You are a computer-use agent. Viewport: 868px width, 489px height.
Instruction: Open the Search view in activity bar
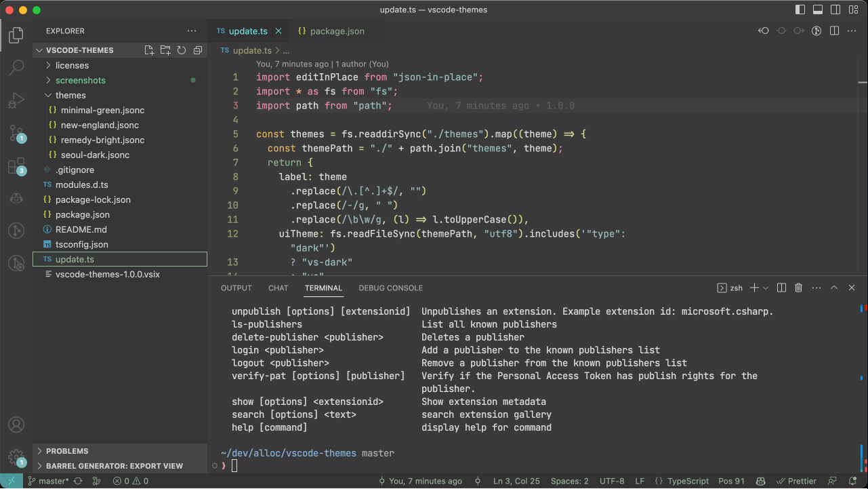[16, 67]
